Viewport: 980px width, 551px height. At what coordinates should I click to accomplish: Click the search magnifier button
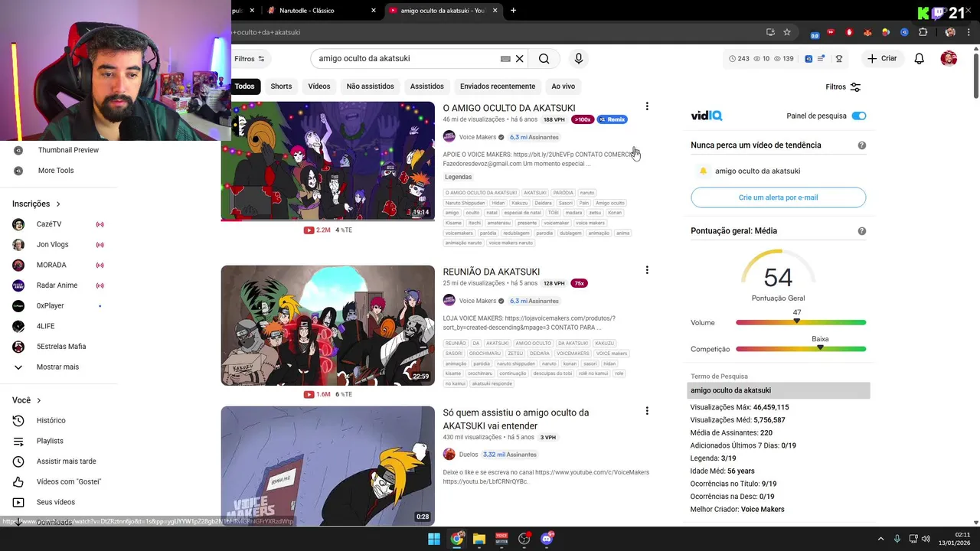tap(544, 59)
